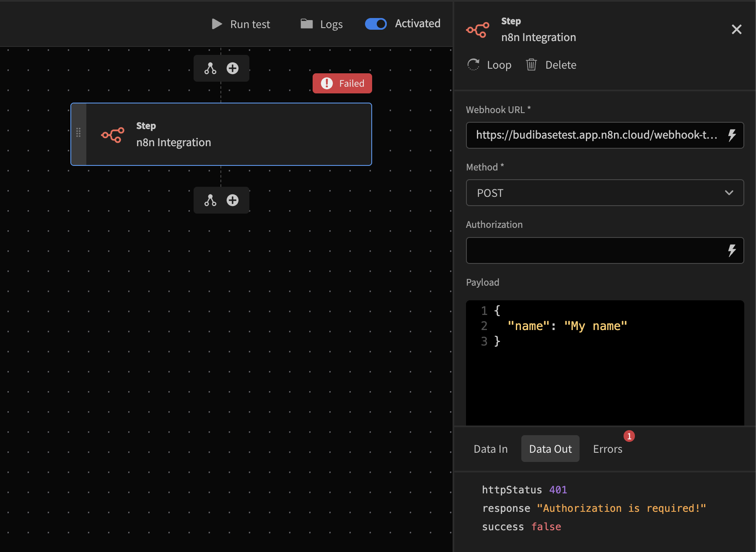Click the Run test label
This screenshot has height=552, width=756.
coord(250,24)
